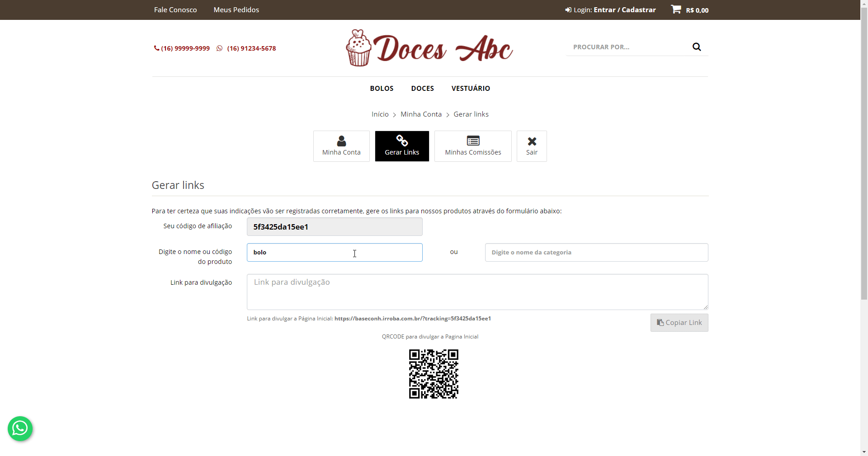Go to Início breadcrumb
This screenshot has width=868, height=456.
(380, 114)
